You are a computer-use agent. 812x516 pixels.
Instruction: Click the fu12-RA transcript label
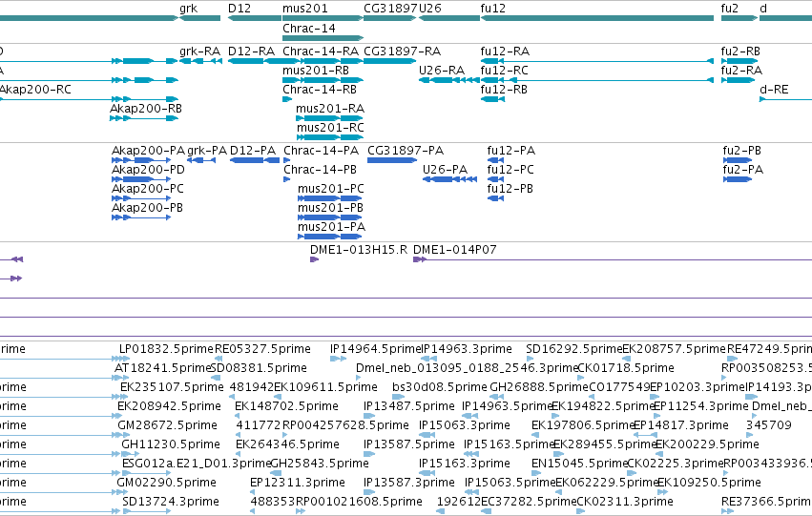click(x=505, y=52)
